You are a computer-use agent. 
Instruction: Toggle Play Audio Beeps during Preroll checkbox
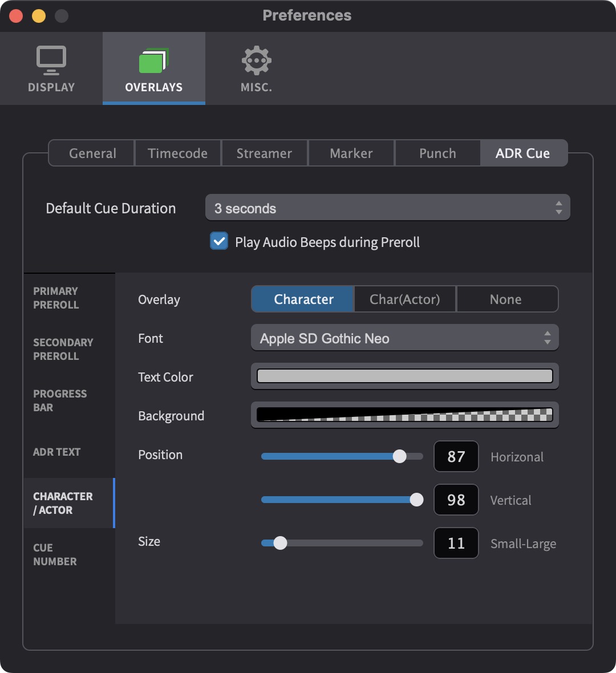coord(219,241)
